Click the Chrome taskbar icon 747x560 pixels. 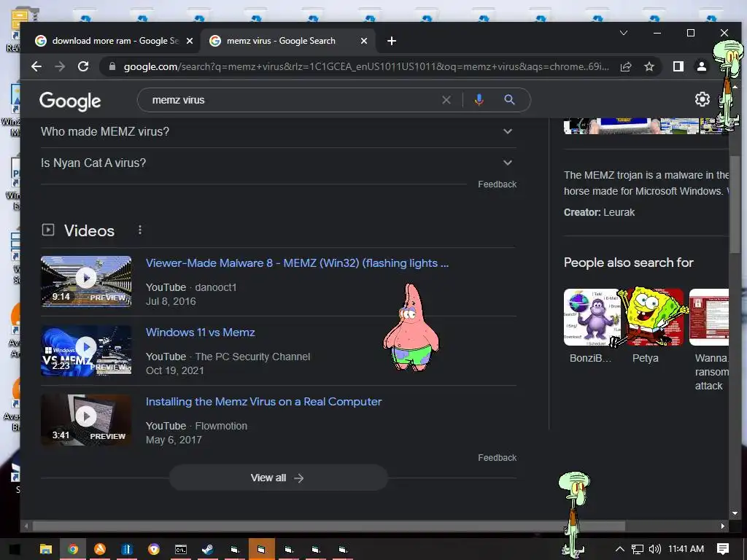pyautogui.click(x=73, y=549)
